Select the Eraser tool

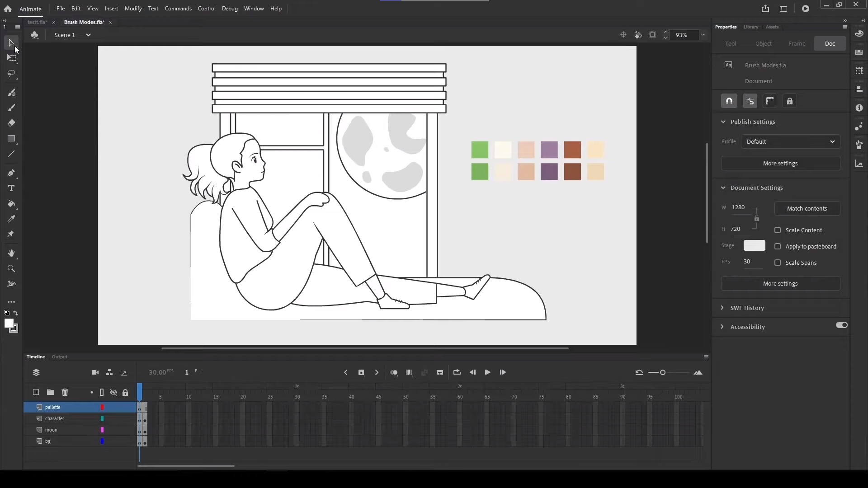tap(12, 123)
